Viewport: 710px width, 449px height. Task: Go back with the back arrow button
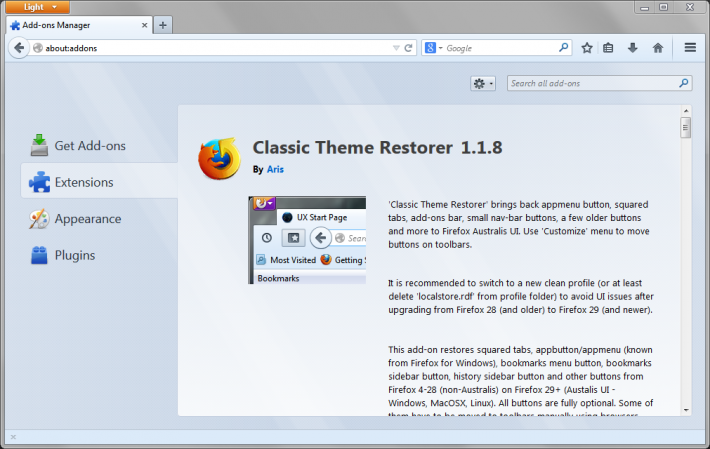point(19,48)
